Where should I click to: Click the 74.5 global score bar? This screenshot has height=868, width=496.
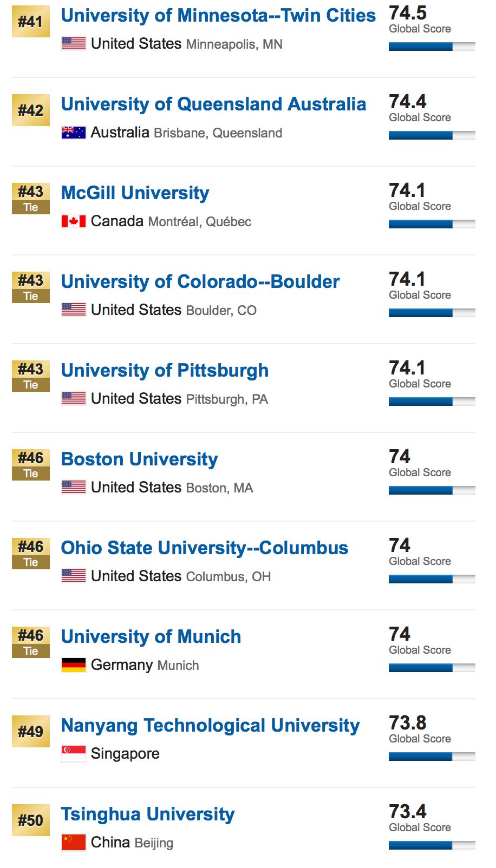432,47
